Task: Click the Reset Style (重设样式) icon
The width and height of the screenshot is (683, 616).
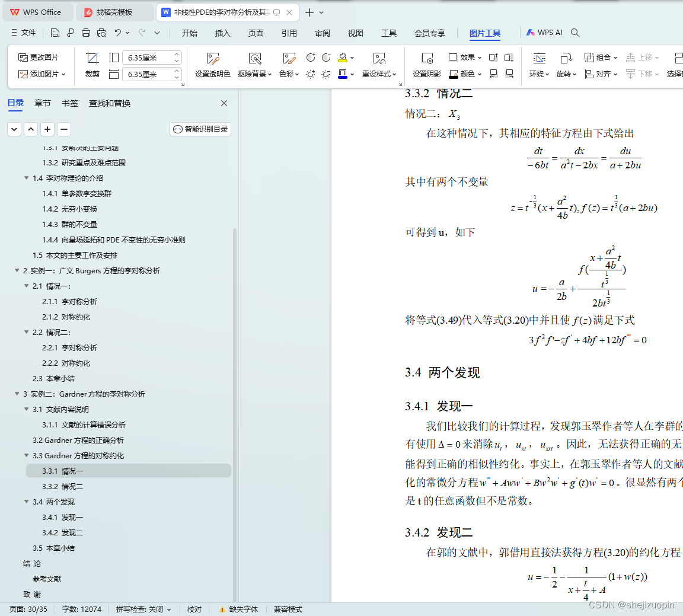Action: (x=379, y=58)
